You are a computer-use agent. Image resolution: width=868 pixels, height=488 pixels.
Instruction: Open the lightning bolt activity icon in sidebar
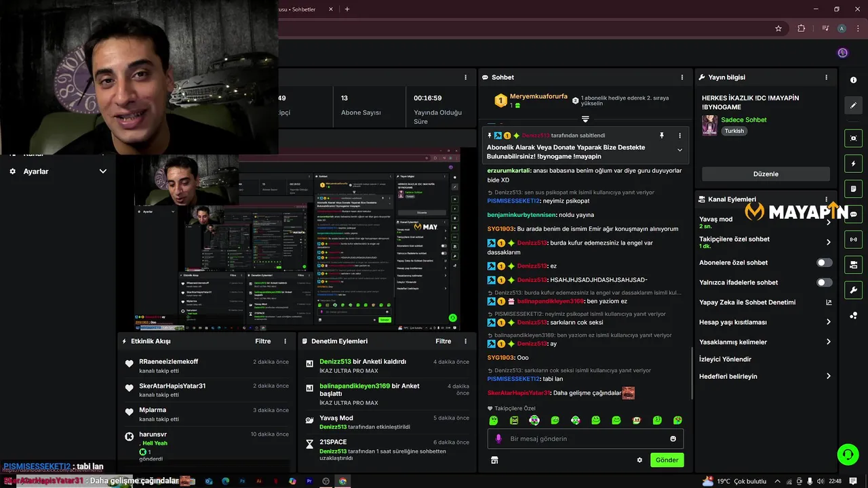[x=853, y=163]
